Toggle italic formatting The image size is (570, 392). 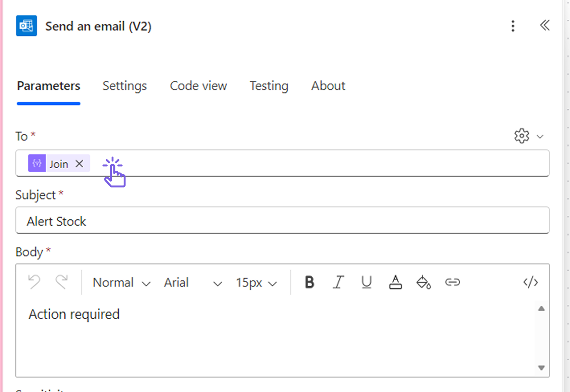[338, 282]
